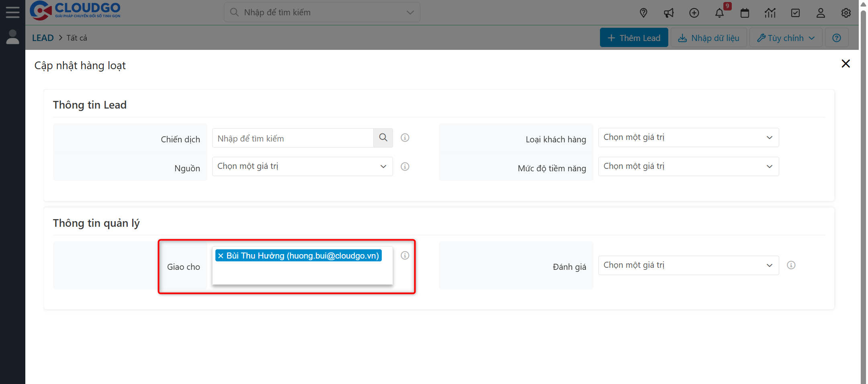Open the calendar icon in header
This screenshot has height=384, width=868.
tap(745, 13)
